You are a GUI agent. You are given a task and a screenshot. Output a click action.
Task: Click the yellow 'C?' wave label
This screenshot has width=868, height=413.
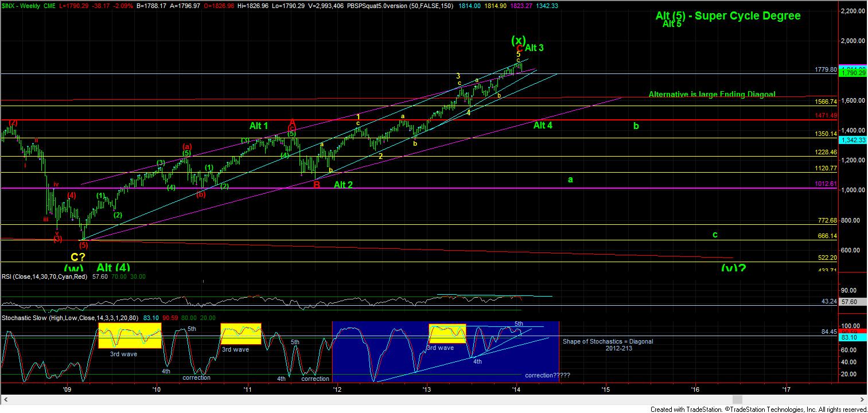(78, 257)
